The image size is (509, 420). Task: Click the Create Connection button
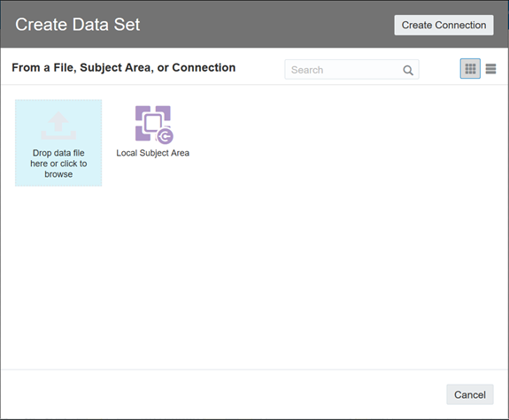443,25
